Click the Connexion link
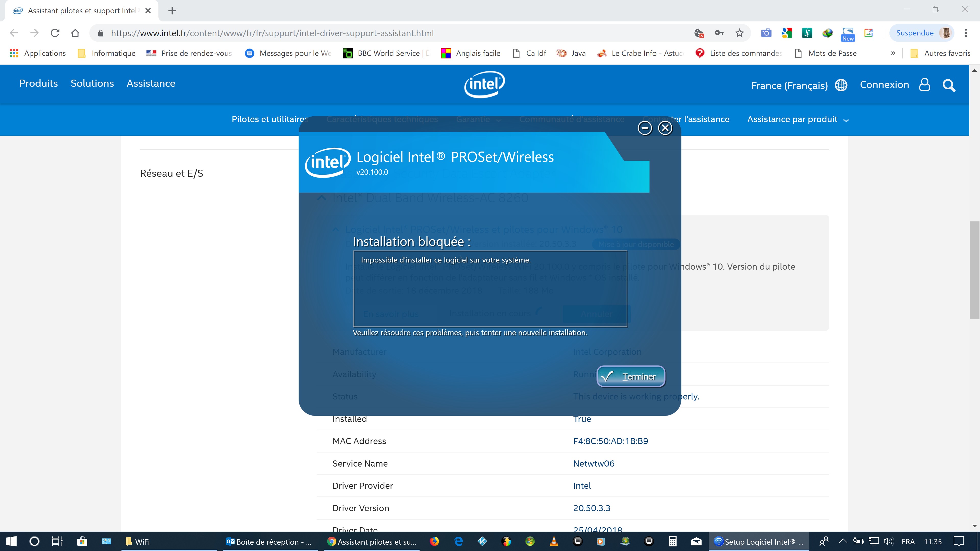 [x=885, y=85]
